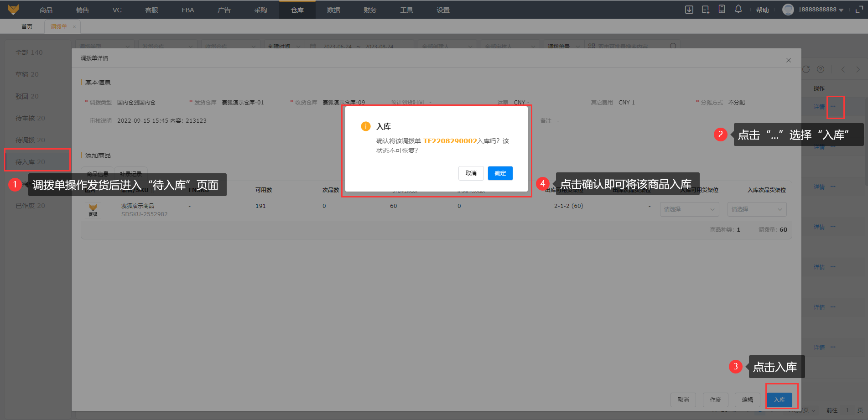Open the VC menu
The width and height of the screenshot is (868, 420).
[x=117, y=10]
